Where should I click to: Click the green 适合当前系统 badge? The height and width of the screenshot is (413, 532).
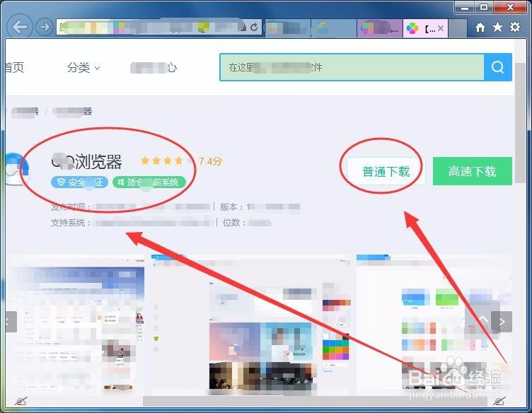click(149, 182)
